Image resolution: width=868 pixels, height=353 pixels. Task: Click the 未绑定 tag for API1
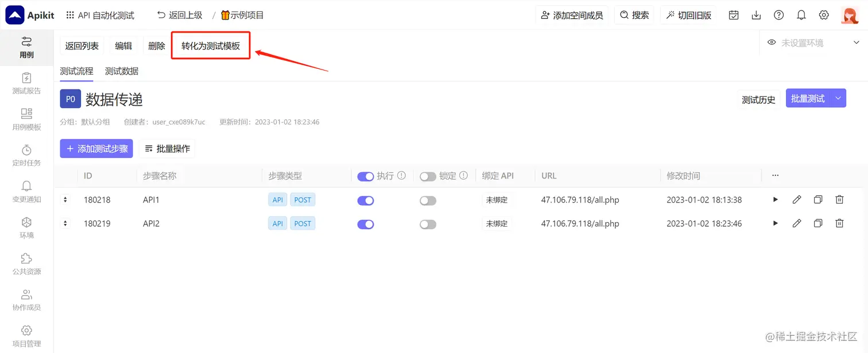[497, 200]
